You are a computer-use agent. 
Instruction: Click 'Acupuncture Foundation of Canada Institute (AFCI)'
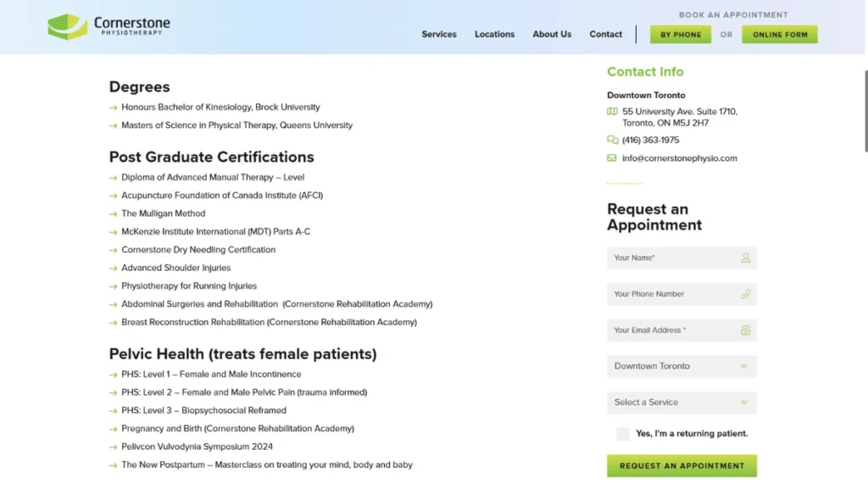[222, 196]
